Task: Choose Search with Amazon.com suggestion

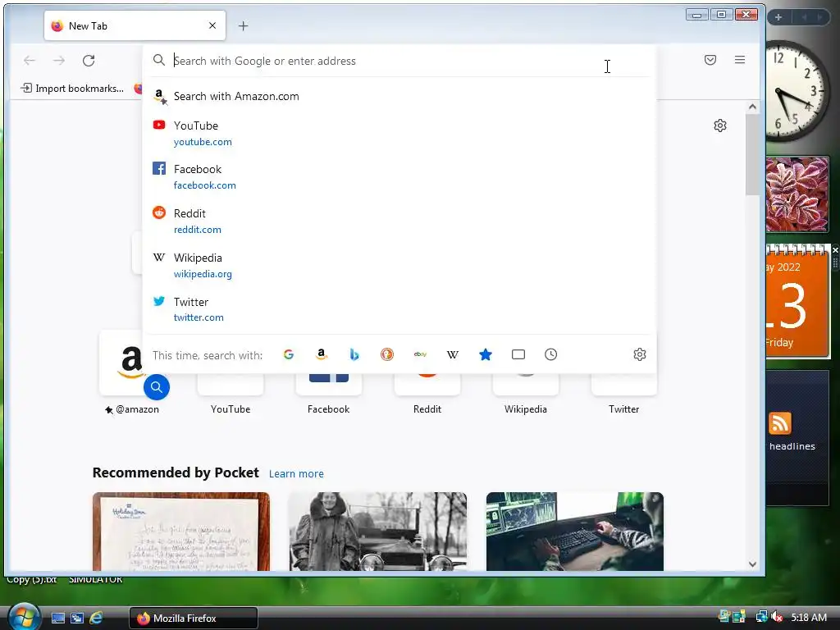Action: (x=399, y=97)
